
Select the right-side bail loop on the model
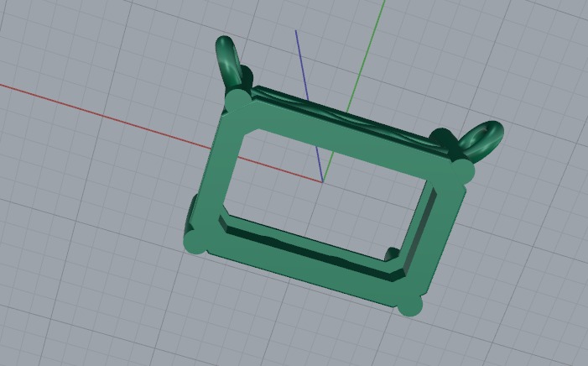point(481,140)
